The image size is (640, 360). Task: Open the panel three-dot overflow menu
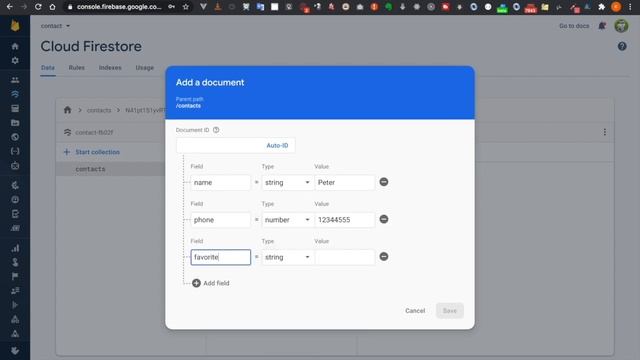604,132
